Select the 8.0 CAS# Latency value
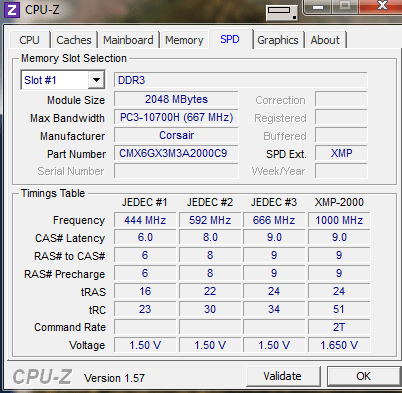This screenshot has width=402, height=393. [x=210, y=237]
